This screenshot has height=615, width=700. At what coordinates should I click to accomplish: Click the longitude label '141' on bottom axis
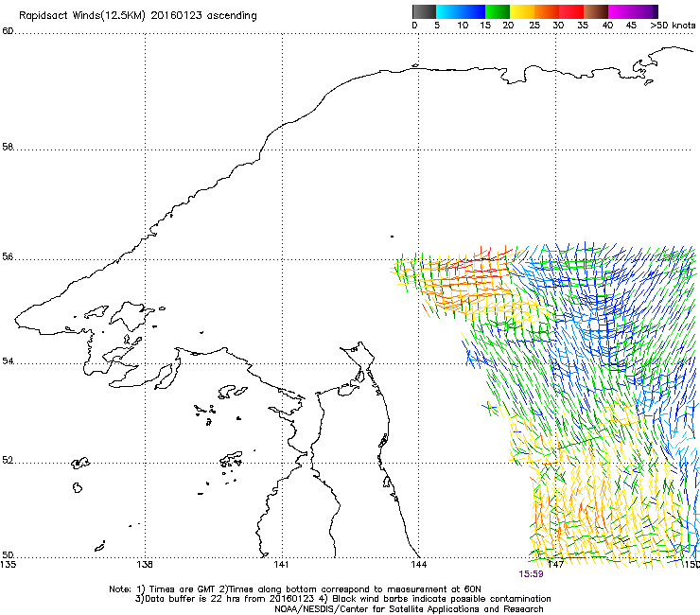point(281,564)
